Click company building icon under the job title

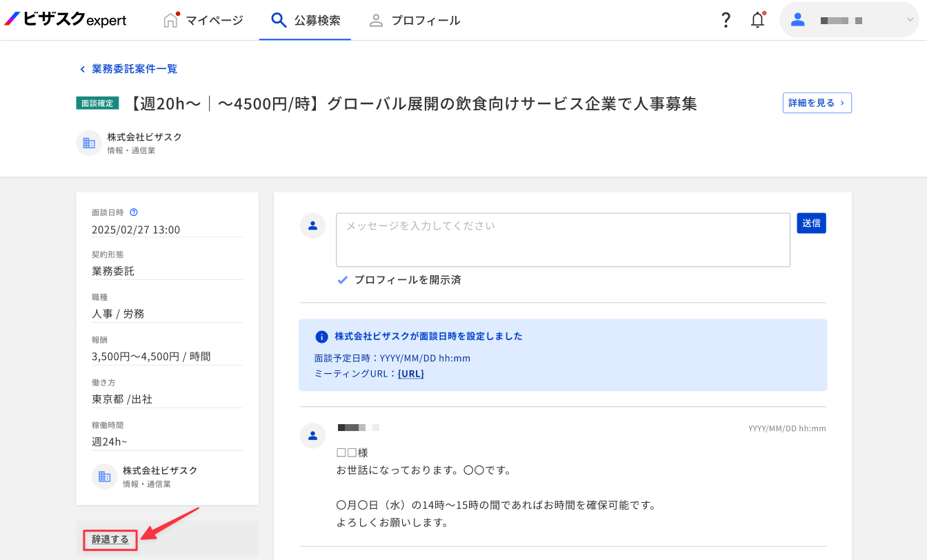[x=89, y=143]
